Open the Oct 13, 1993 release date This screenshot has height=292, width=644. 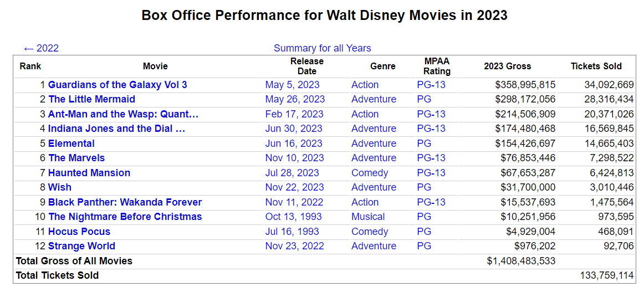coord(293,217)
